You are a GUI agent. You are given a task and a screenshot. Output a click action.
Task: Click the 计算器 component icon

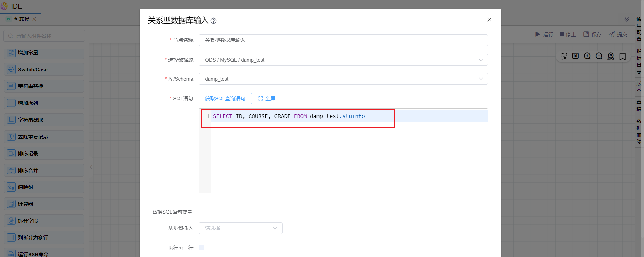click(11, 204)
